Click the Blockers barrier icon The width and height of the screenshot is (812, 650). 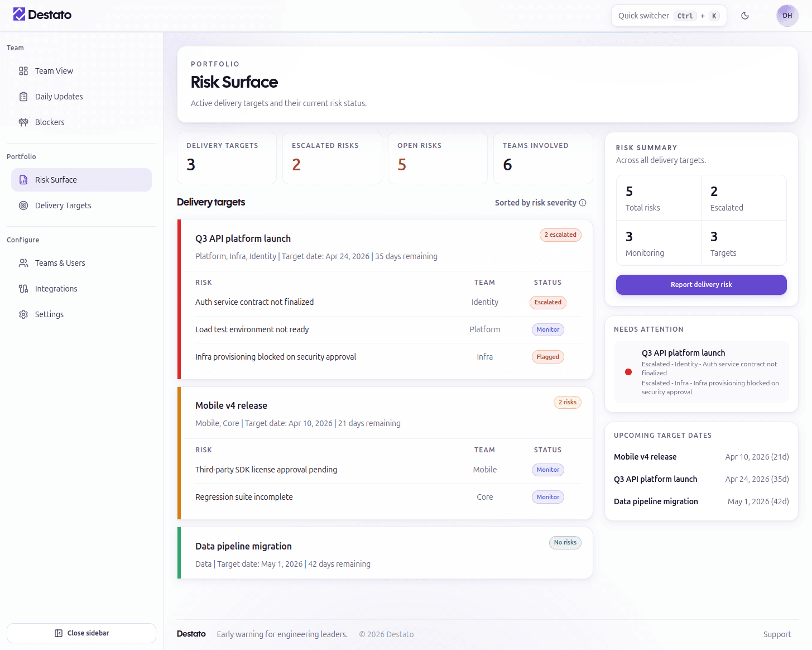click(23, 122)
